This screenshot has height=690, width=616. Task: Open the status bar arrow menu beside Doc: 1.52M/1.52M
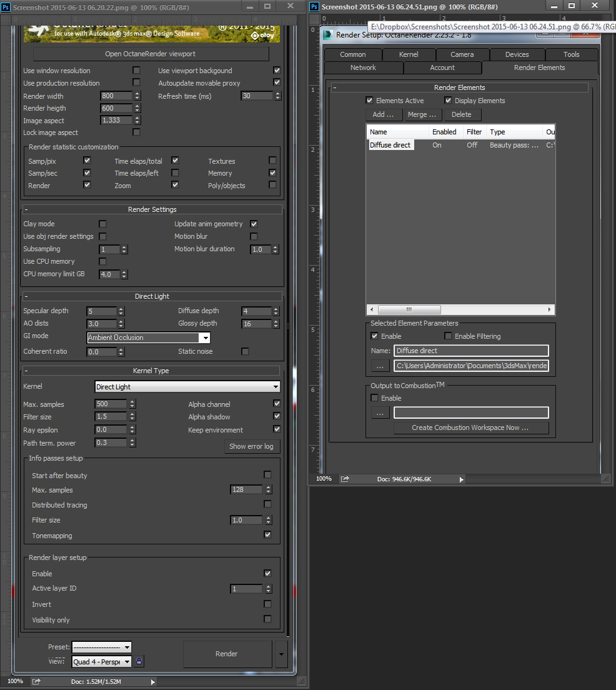(152, 682)
